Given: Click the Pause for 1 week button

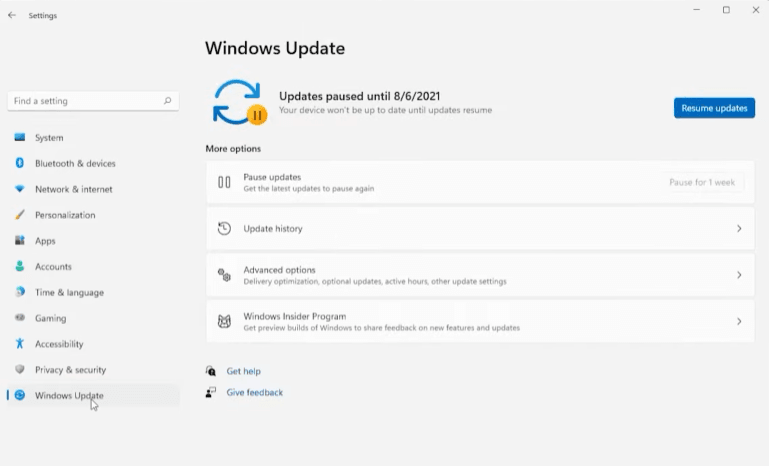Looking at the screenshot, I should 702,182.
